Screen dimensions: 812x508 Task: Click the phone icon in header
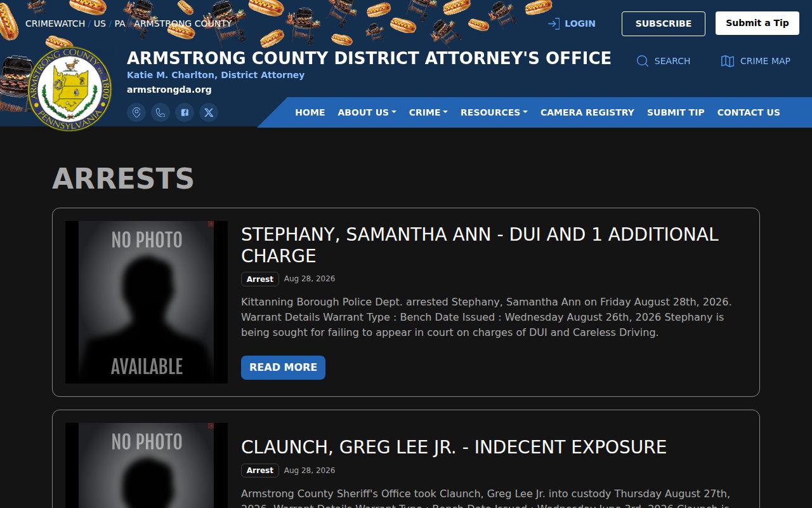[x=160, y=112]
